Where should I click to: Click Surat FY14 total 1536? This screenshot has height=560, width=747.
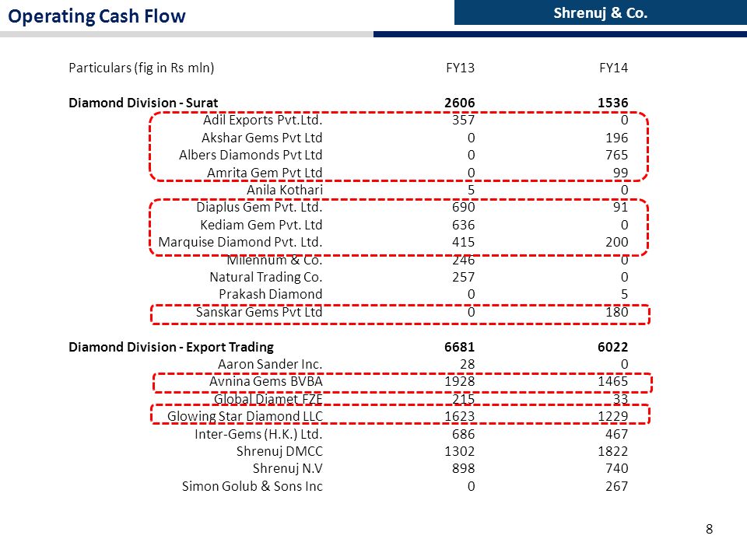(x=613, y=103)
